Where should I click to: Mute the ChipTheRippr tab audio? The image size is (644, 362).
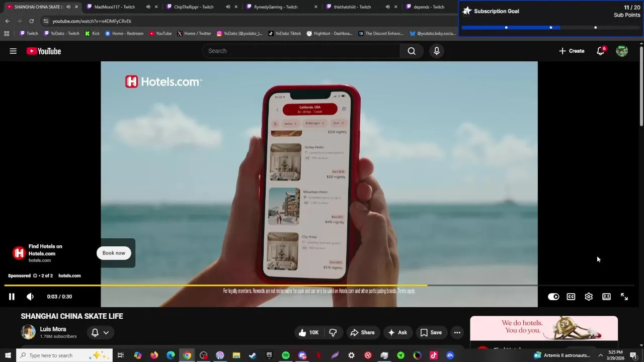point(228,7)
